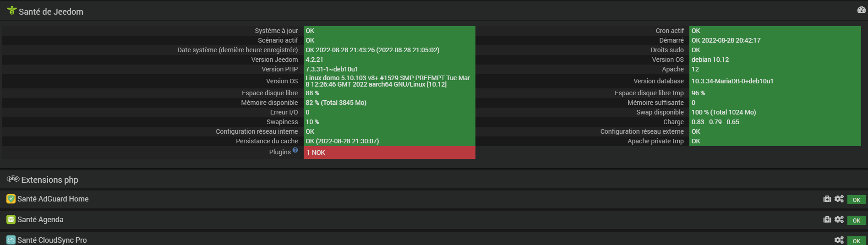Click the Jeedom version value 4.2.21
This screenshot has width=868, height=245.
pos(315,60)
